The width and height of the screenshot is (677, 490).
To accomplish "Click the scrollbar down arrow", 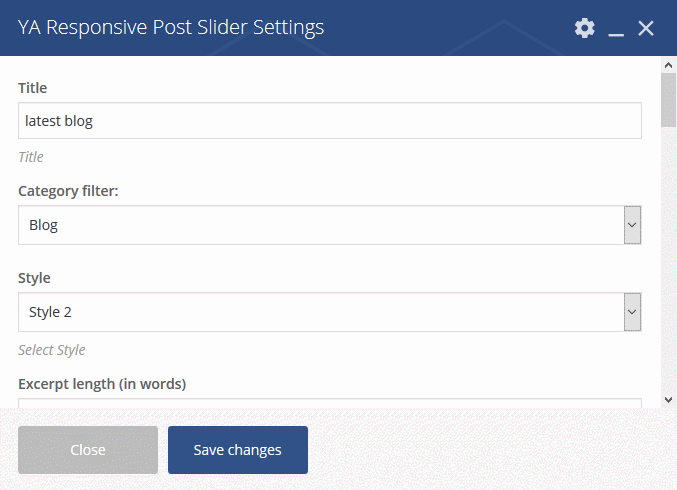I will (668, 400).
